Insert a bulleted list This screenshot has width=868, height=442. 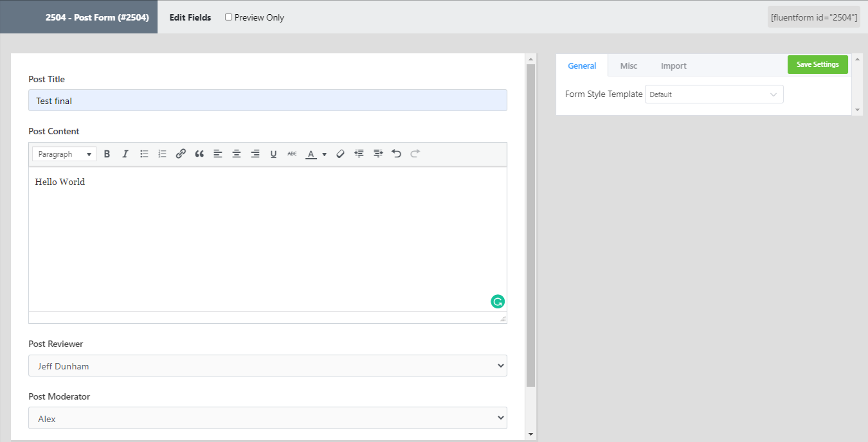coord(144,154)
